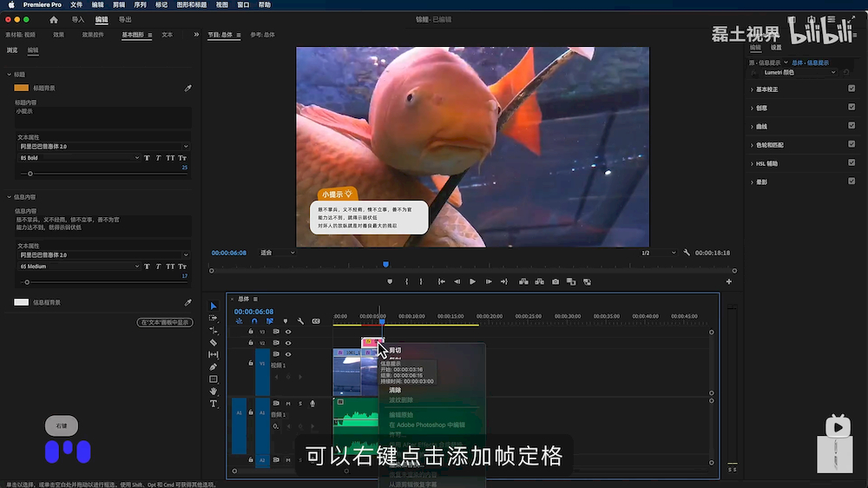The width and height of the screenshot is (868, 488).
Task: Export frame with camera icon
Action: pyautogui.click(x=556, y=282)
